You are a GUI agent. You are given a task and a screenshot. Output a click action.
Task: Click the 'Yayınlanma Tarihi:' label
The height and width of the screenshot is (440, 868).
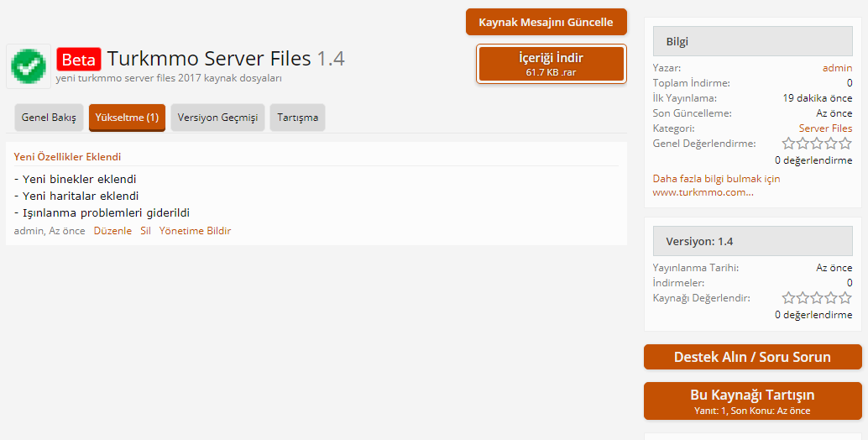pos(696,267)
